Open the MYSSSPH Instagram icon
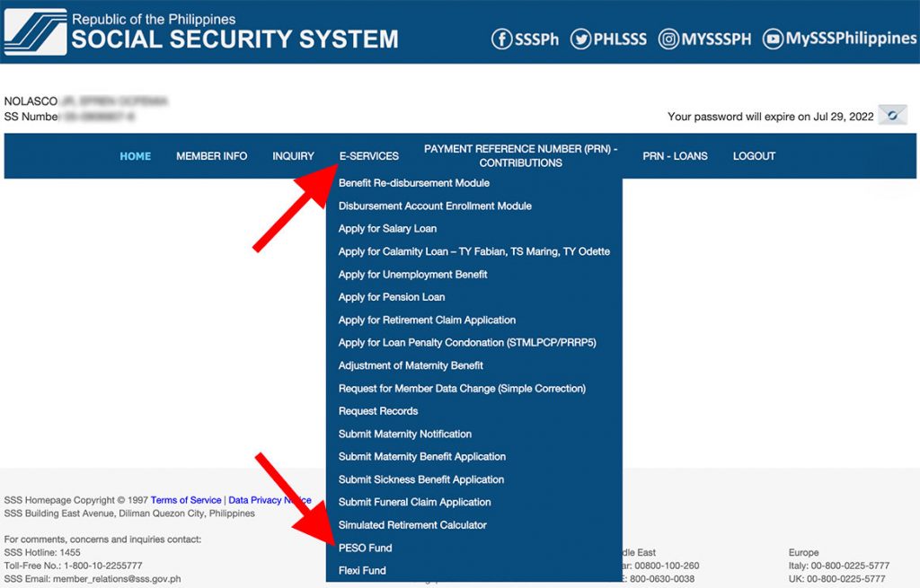920x588 pixels. coord(668,39)
